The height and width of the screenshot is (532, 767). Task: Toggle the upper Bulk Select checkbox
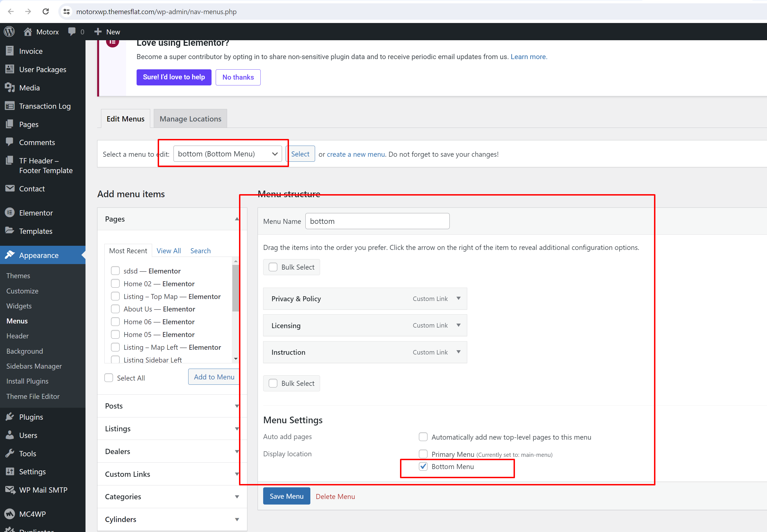(x=273, y=267)
